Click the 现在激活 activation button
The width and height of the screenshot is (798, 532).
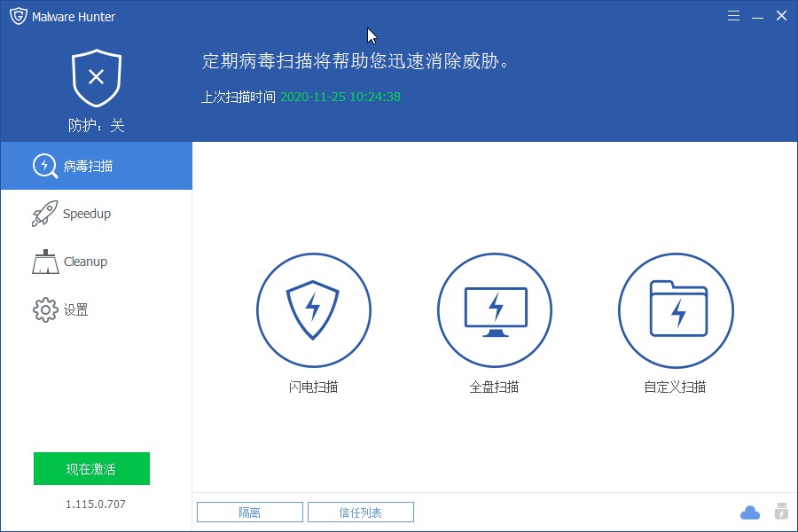pos(91,468)
